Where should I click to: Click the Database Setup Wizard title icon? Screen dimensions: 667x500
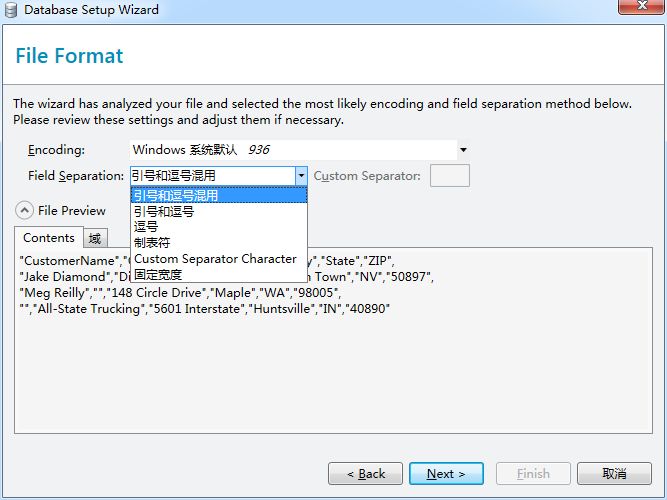[12, 9]
